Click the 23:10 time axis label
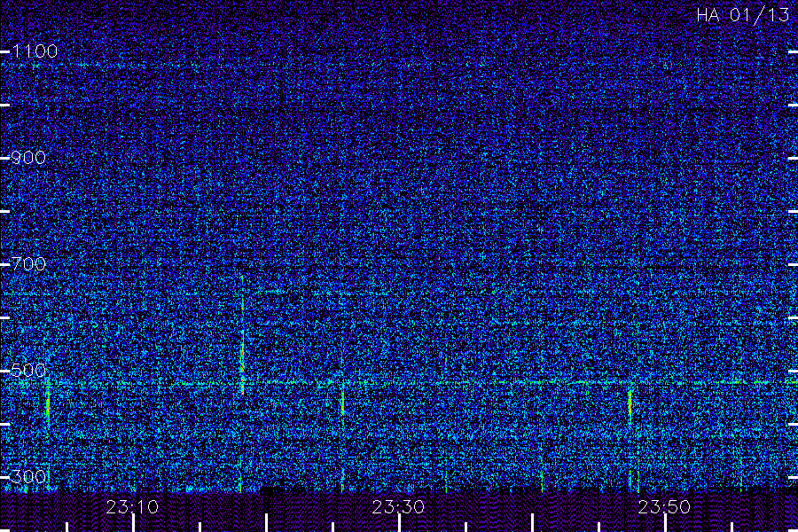Viewport: 798px width, 532px height. coord(132,507)
